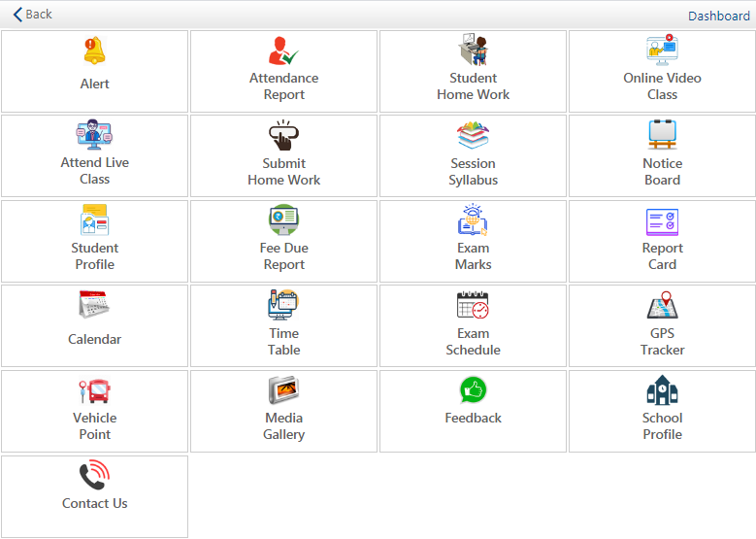Open the Session Syllabus books icon

(x=473, y=135)
